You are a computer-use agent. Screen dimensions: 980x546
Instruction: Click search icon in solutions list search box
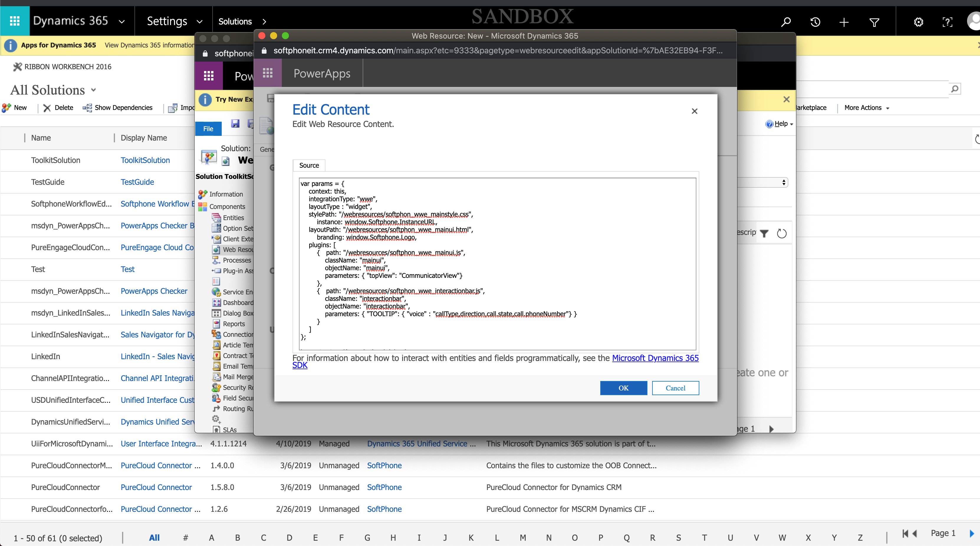tap(954, 89)
